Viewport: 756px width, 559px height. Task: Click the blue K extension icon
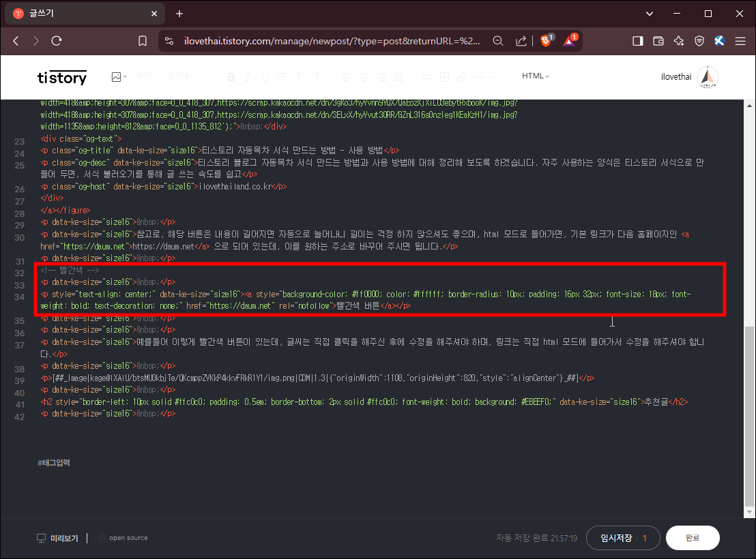click(719, 41)
